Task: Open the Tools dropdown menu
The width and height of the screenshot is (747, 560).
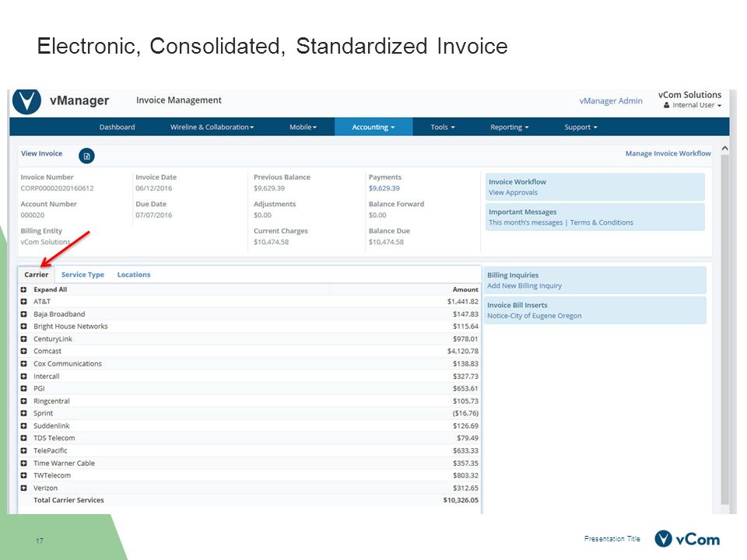Action: coord(443,127)
